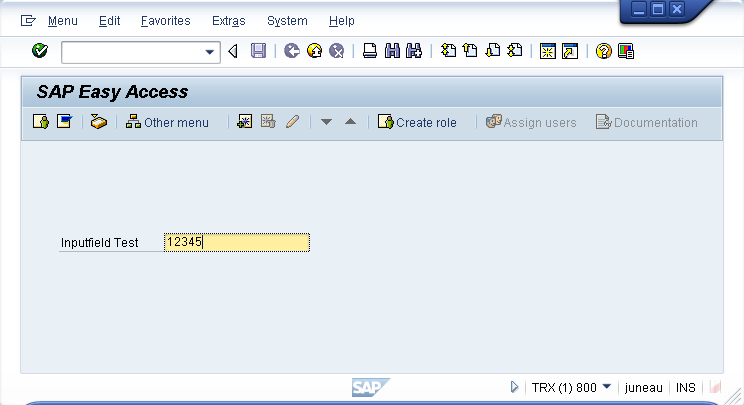Open the Favorites menu
This screenshot has width=744, height=405.
166,21
